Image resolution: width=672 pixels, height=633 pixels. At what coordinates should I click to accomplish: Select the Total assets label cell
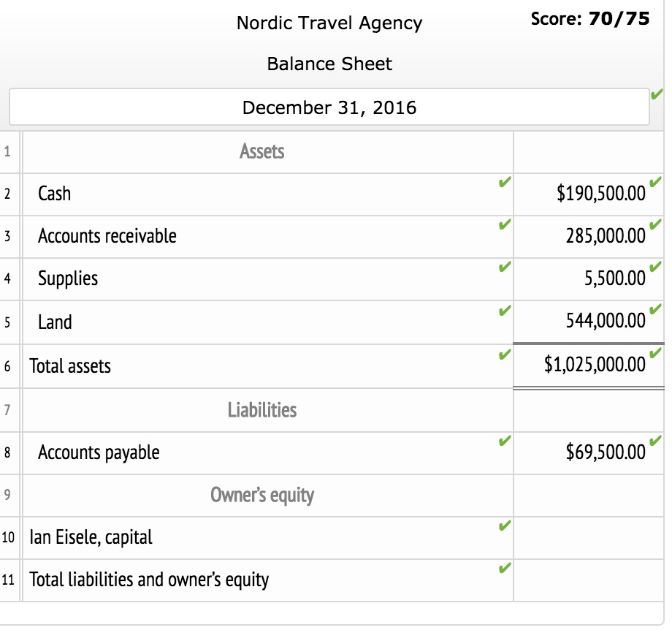click(267, 366)
